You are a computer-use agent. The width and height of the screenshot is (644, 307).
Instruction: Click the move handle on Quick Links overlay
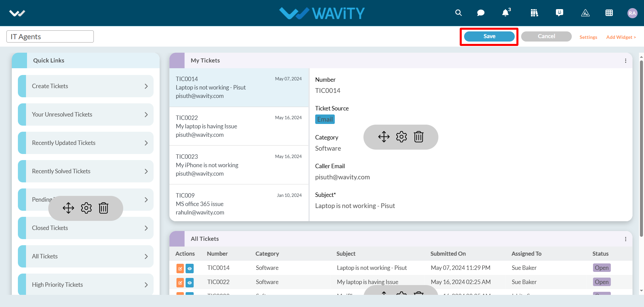[69, 208]
